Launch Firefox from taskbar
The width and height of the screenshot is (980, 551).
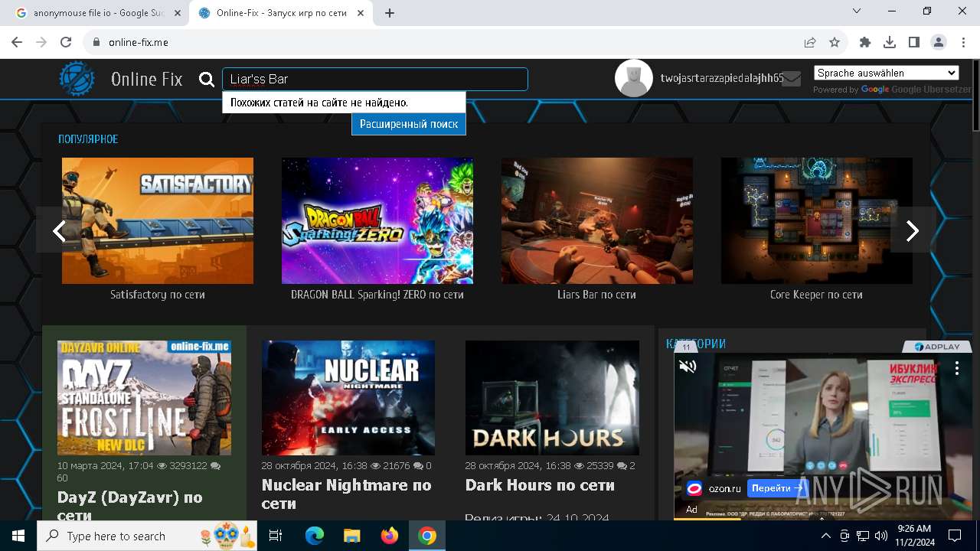click(x=390, y=536)
